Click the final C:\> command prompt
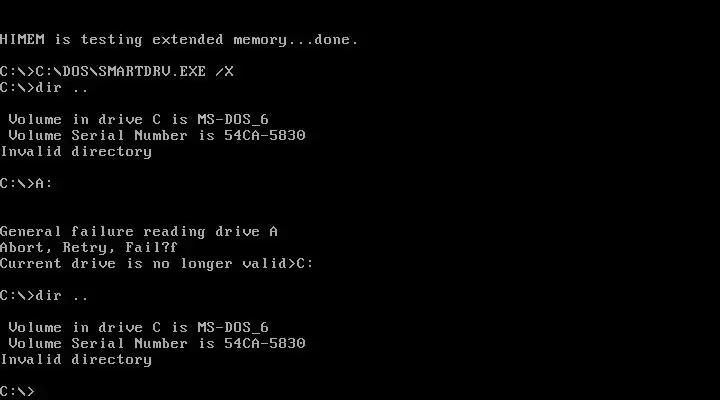The height and width of the screenshot is (400, 720). coord(17,392)
